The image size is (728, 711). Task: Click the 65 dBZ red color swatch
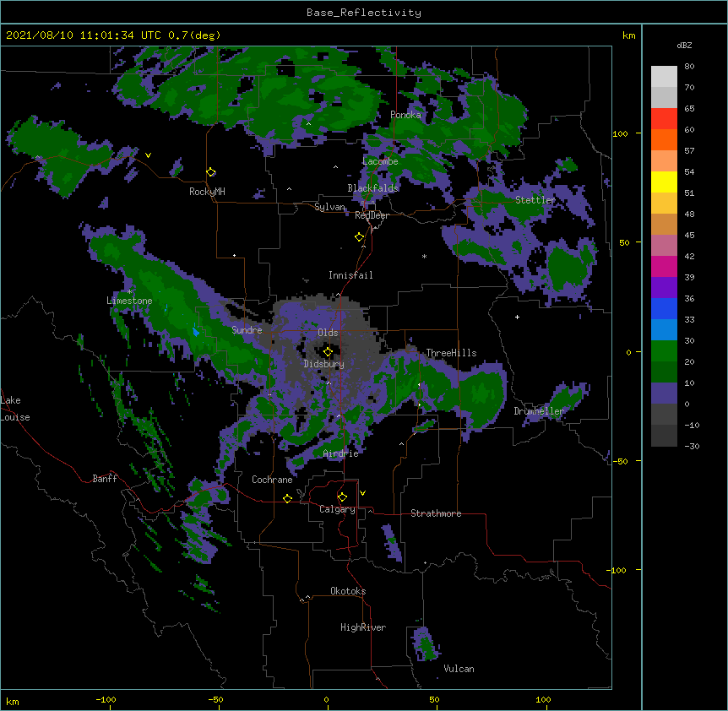[x=664, y=118]
